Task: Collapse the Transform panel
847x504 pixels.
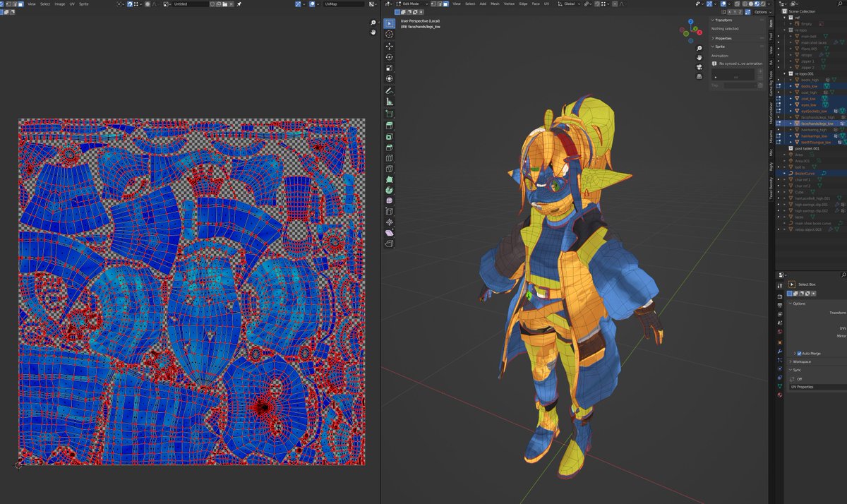Action: click(x=713, y=20)
